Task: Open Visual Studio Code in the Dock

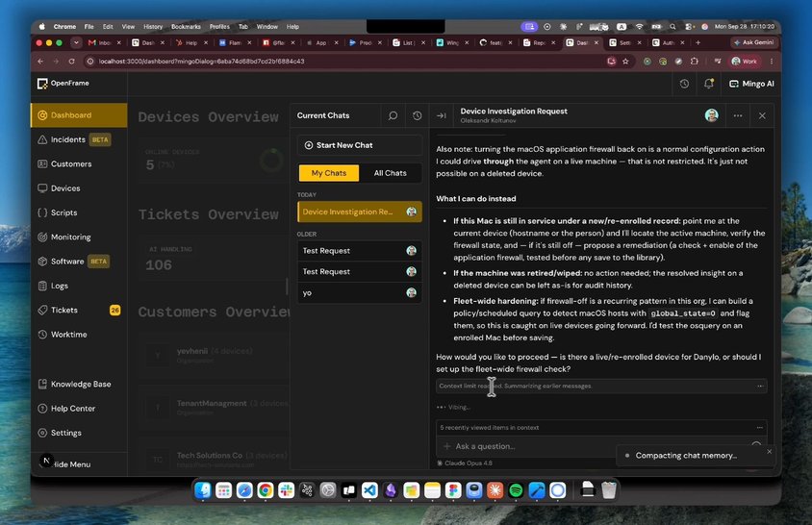Action: point(369,489)
